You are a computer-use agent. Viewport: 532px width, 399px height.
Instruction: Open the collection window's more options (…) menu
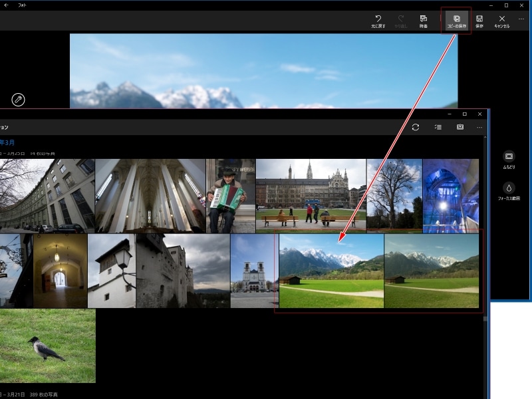(x=479, y=127)
